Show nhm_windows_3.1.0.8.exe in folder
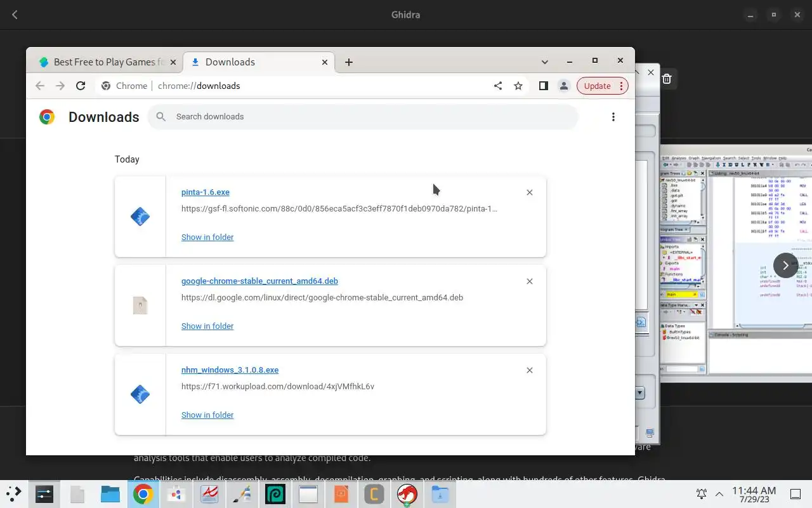 (207, 415)
